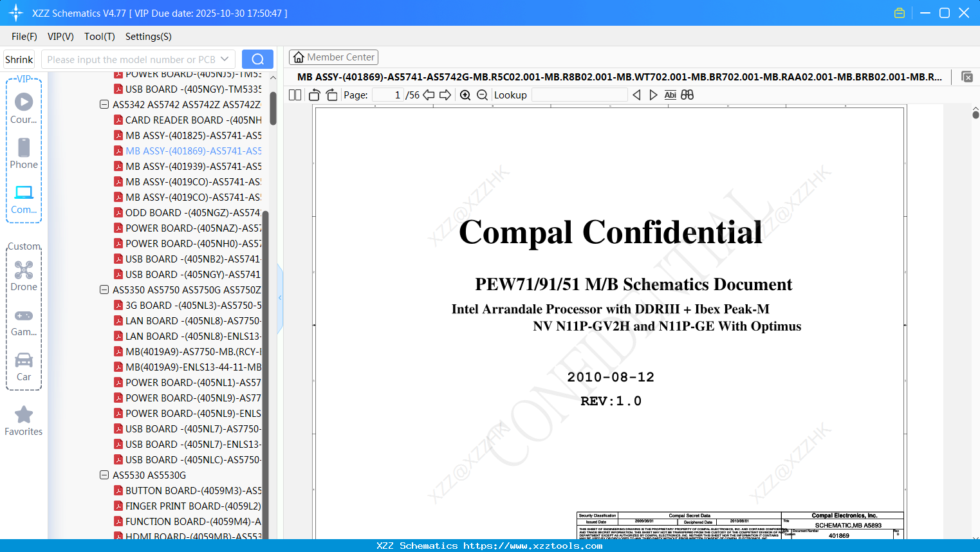The image size is (980, 552).
Task: Open BUTTON BOARD-(4059M3)-AS5 file
Action: [x=187, y=490]
